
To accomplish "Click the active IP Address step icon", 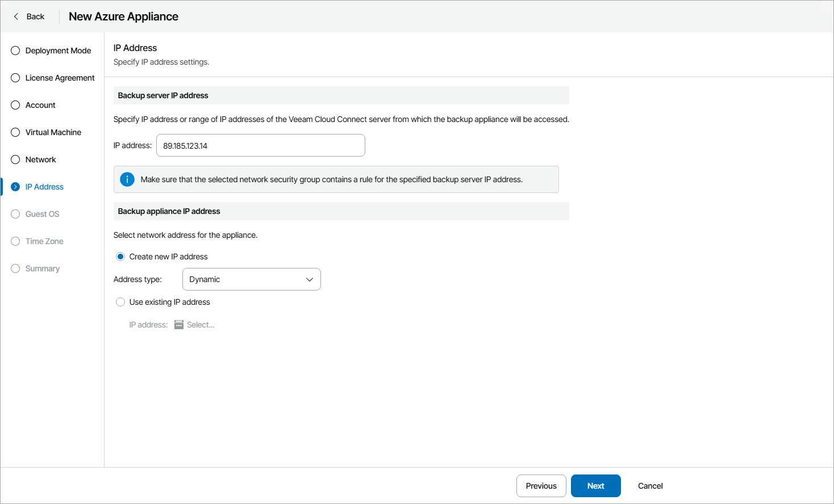I will (15, 187).
